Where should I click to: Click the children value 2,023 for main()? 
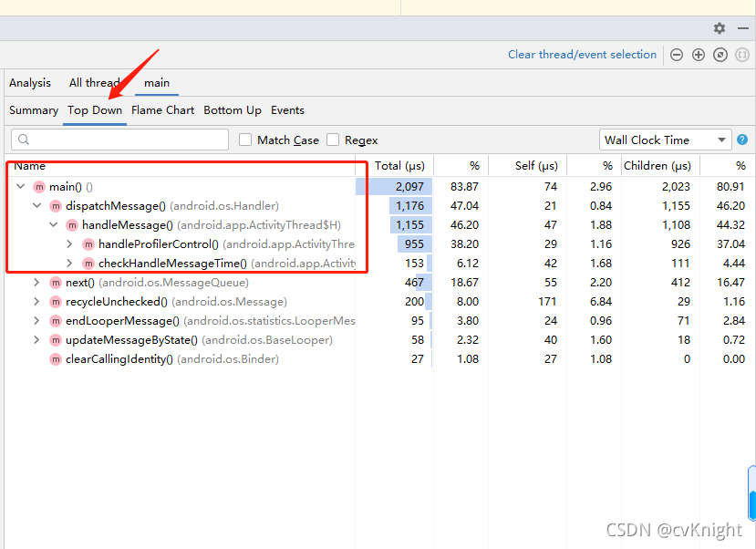coord(676,187)
